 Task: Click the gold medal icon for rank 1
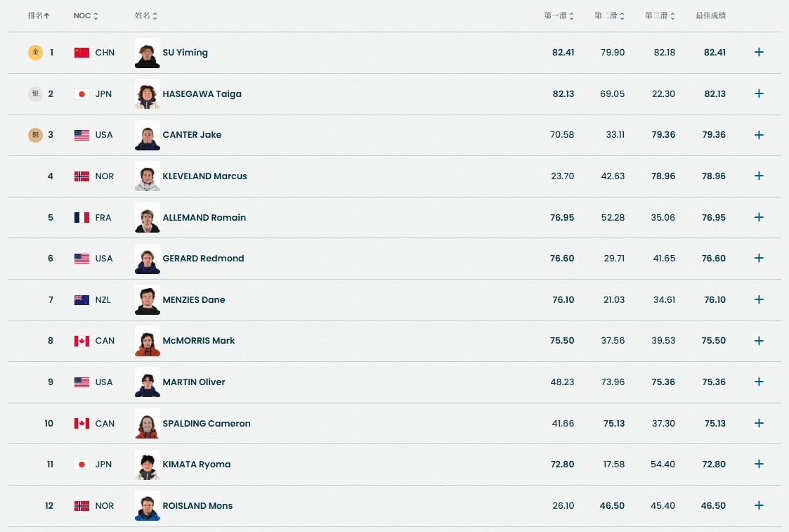click(x=35, y=52)
